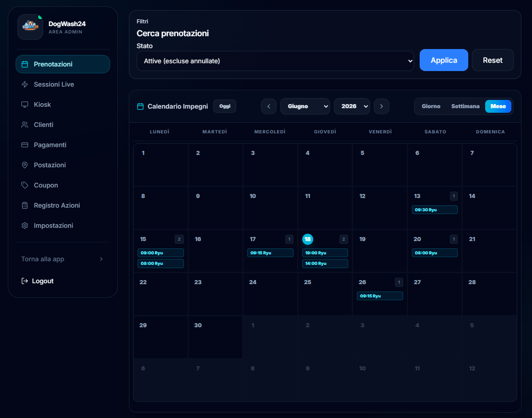Screen dimensions: 532x418
Task: Open the 08:00 Ryu booking on day 20
Action: [x=435, y=253]
